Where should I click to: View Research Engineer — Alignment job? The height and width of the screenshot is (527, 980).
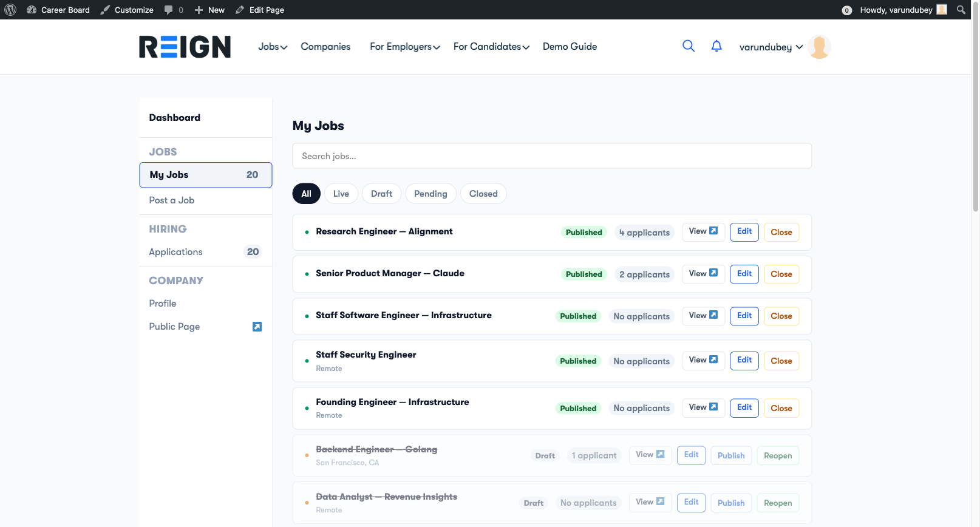[703, 231]
